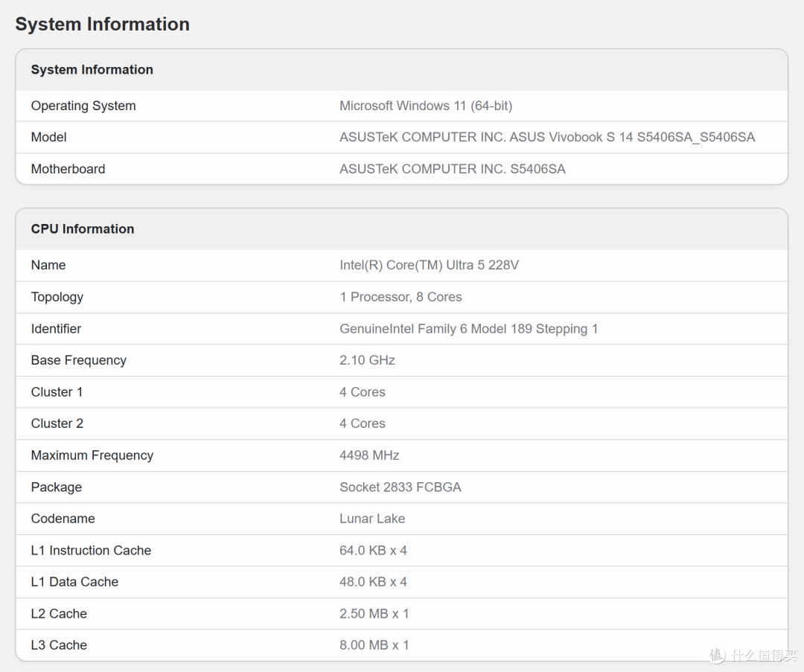Click the Motherboard S5406SA value
The height and width of the screenshot is (672, 804).
tap(453, 169)
